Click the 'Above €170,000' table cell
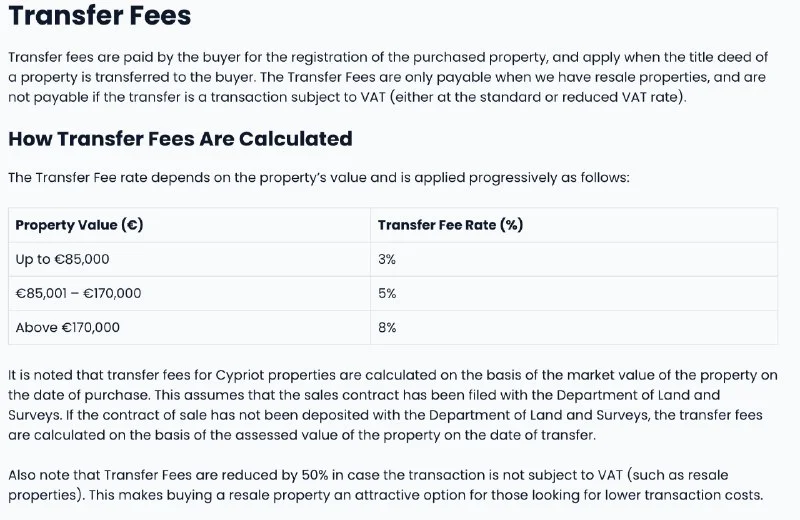800x520 pixels. click(67, 327)
